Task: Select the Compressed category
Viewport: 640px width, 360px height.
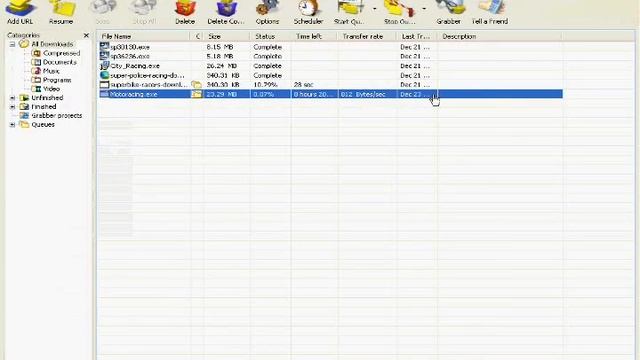Action: tap(61, 53)
